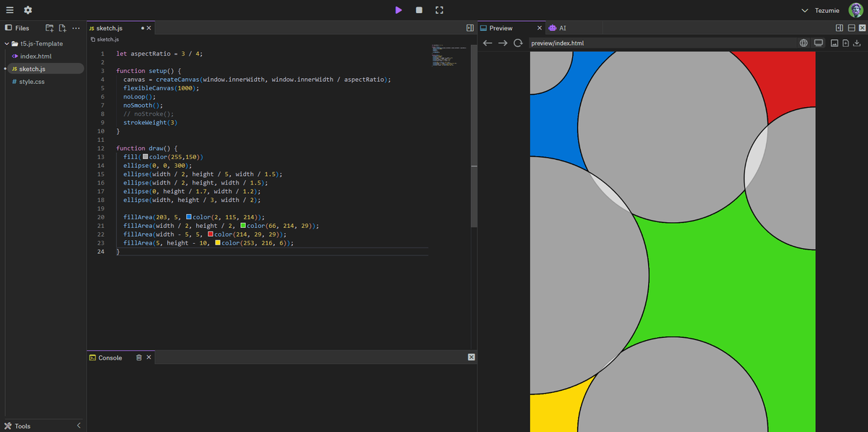The width and height of the screenshot is (868, 432).
Task: Download the preview output
Action: click(x=856, y=43)
